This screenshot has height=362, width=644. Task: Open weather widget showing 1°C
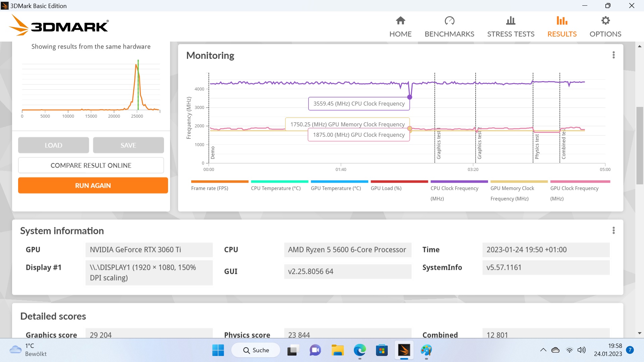[x=28, y=350]
